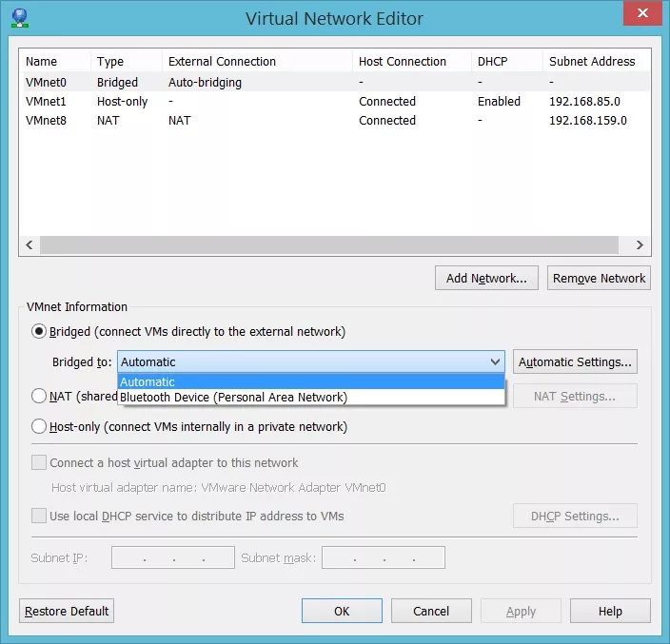Click the Name column header
Image resolution: width=670 pixels, height=644 pixels.
[55, 61]
